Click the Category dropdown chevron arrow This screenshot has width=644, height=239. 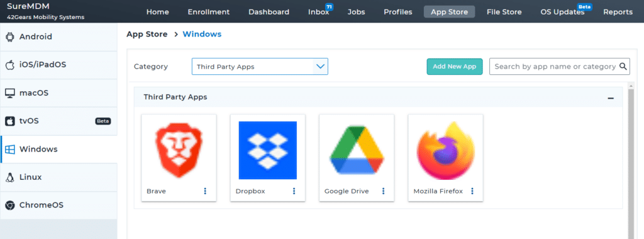(320, 67)
